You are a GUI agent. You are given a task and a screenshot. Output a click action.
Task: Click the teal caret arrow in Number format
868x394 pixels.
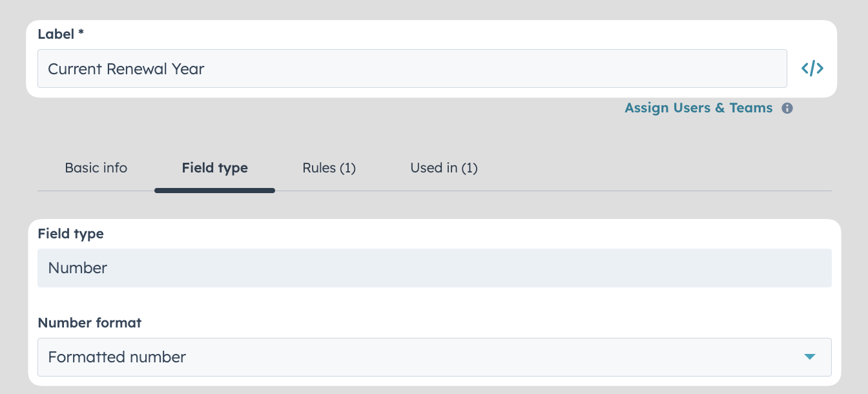tap(809, 357)
